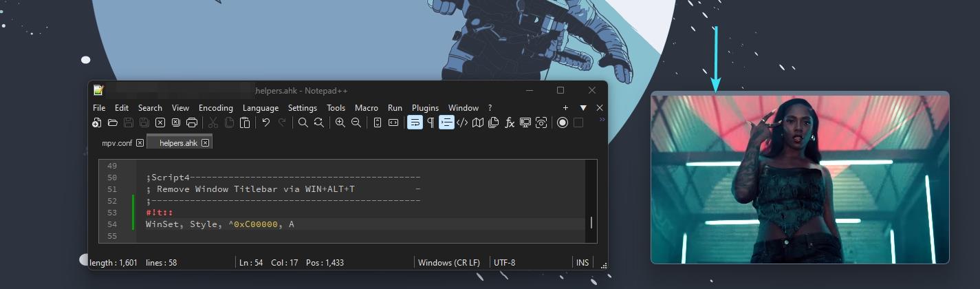
Task: Open Replace dialog from toolbar icon
Action: tap(318, 122)
